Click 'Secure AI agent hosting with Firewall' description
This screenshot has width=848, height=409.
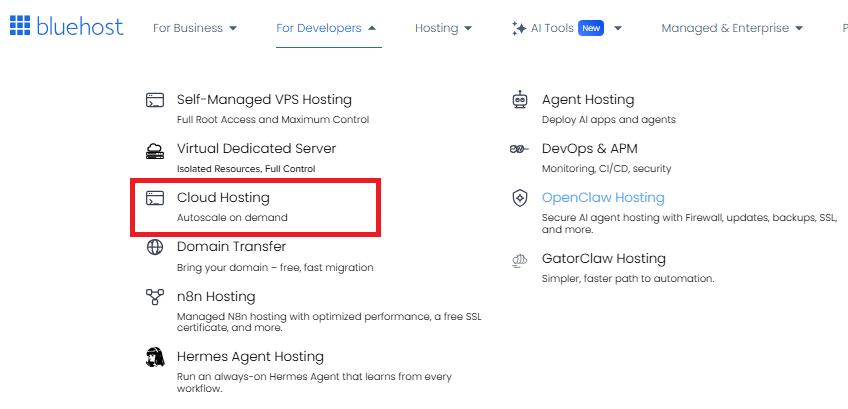pos(690,223)
